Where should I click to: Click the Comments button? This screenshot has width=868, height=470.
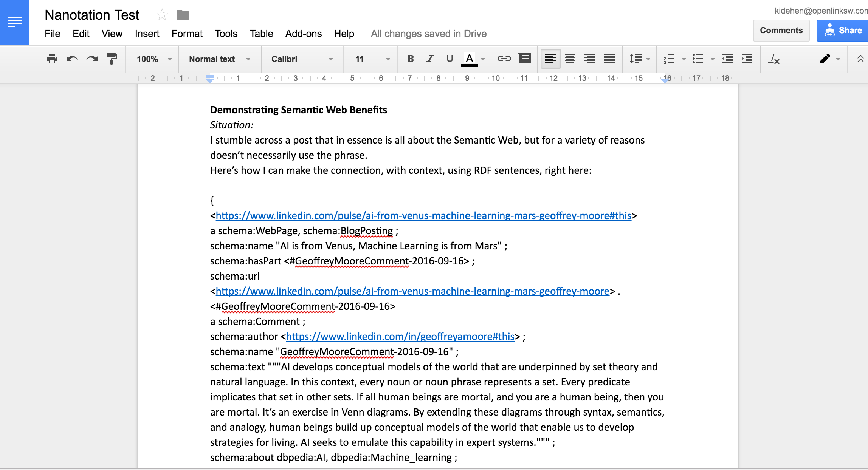coord(781,31)
